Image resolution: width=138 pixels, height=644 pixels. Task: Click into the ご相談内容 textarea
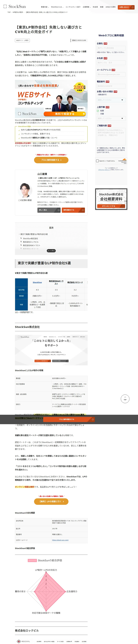(x=111, y=137)
